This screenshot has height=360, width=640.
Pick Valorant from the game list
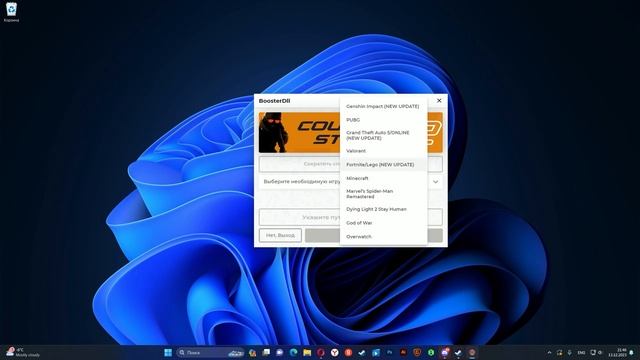click(x=383, y=151)
